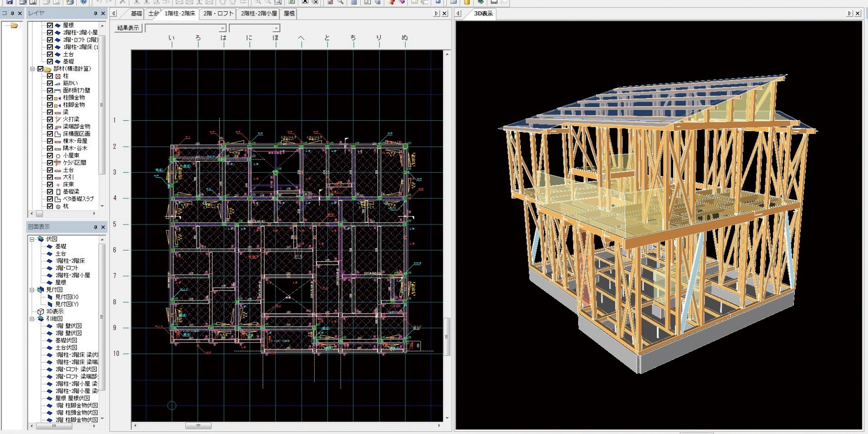Switch to the 屋根 tab

point(289,14)
